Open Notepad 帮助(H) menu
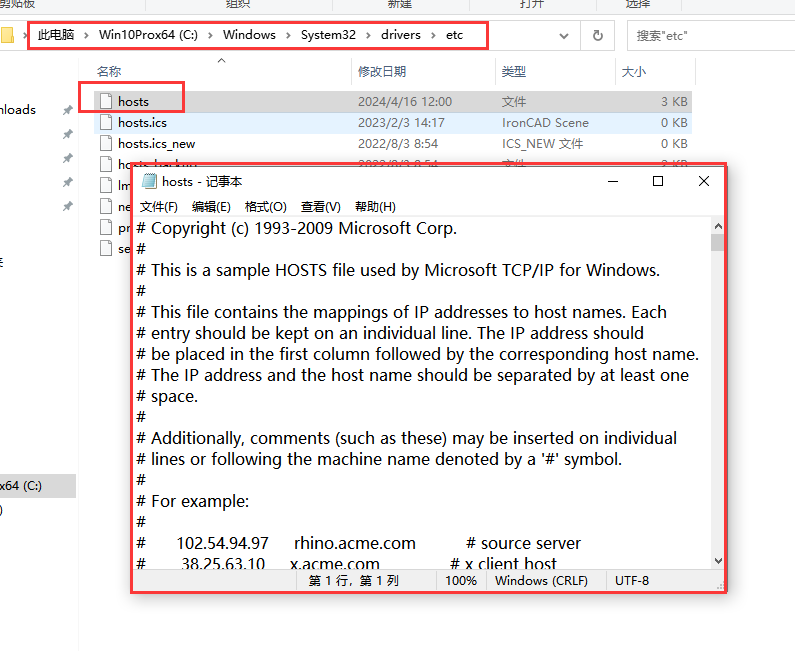 pyautogui.click(x=375, y=207)
